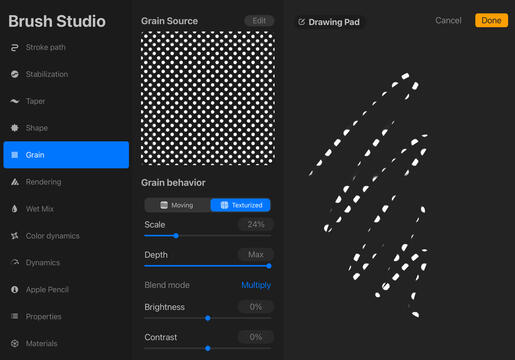Click the Brightness slider handle
The height and width of the screenshot is (360, 515).
tap(208, 318)
